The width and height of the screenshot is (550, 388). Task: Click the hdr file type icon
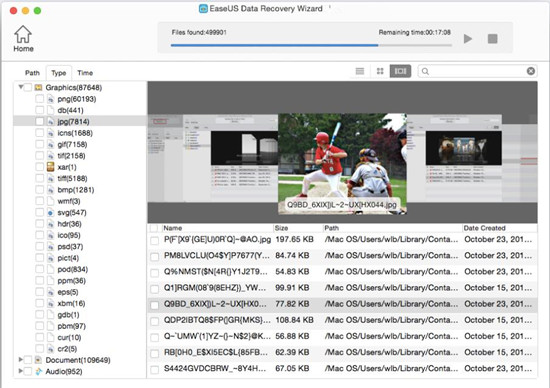51,224
